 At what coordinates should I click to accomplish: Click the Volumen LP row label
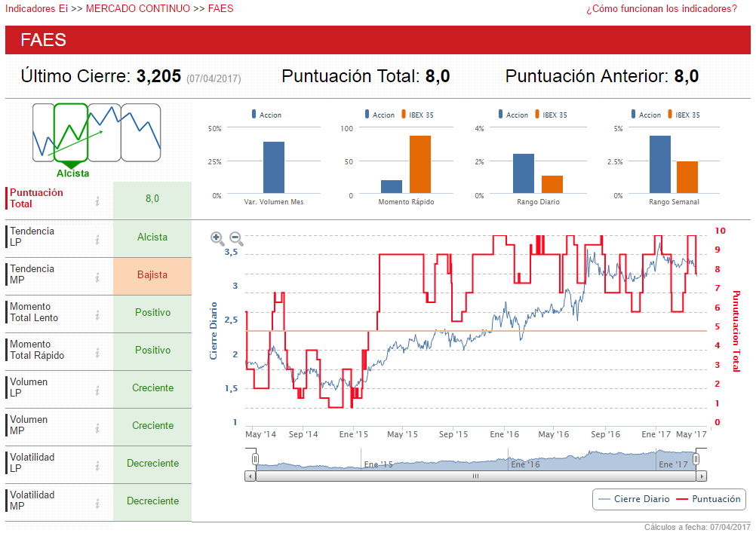point(29,387)
